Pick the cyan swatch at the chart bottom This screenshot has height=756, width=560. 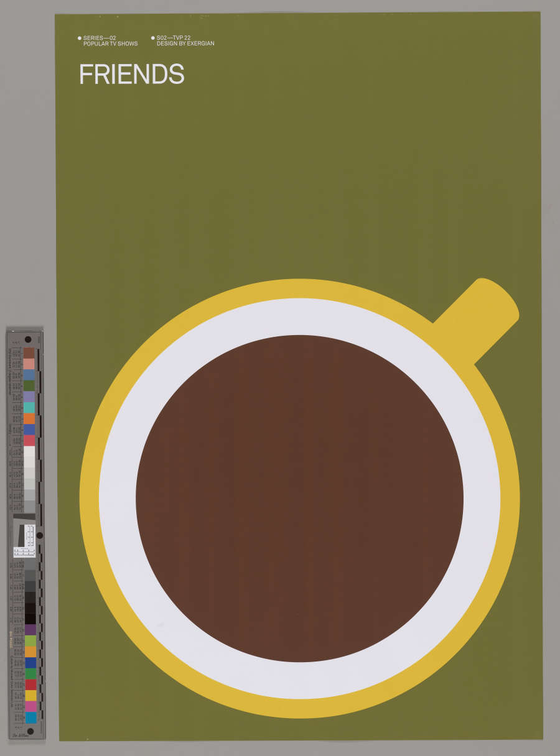[30, 717]
